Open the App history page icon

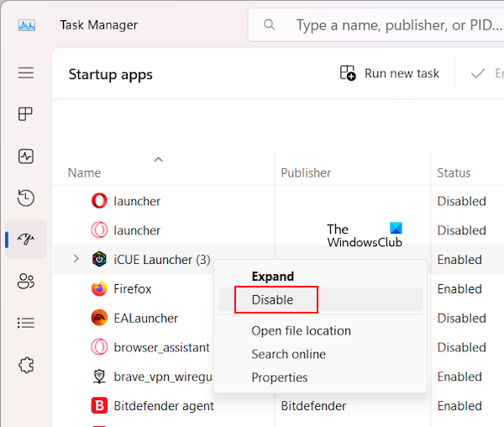click(26, 198)
